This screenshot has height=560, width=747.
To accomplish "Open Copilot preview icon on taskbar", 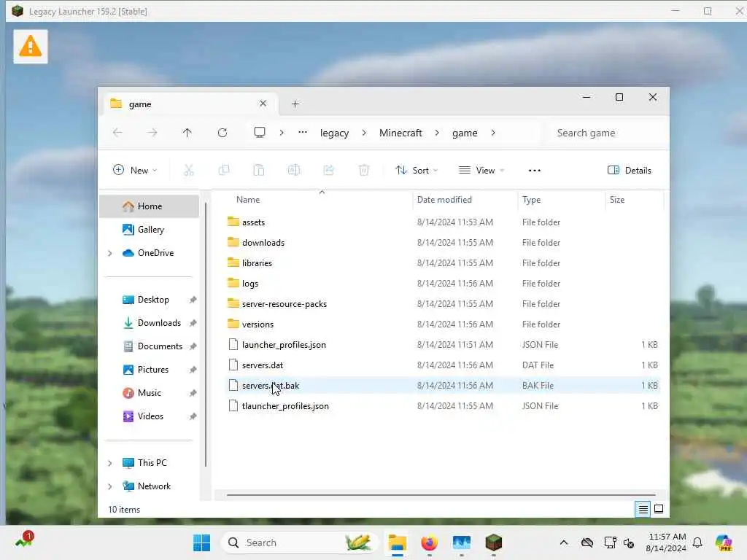I will pyautogui.click(x=724, y=542).
